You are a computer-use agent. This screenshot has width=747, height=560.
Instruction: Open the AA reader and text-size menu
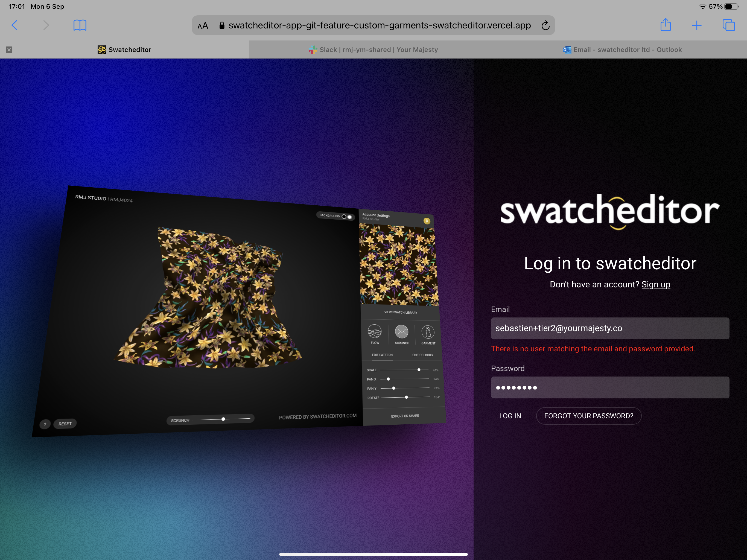pyautogui.click(x=203, y=26)
